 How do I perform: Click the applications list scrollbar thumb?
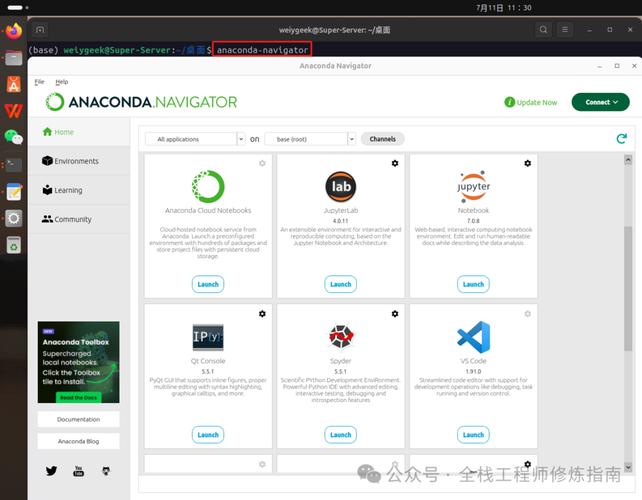[628, 288]
